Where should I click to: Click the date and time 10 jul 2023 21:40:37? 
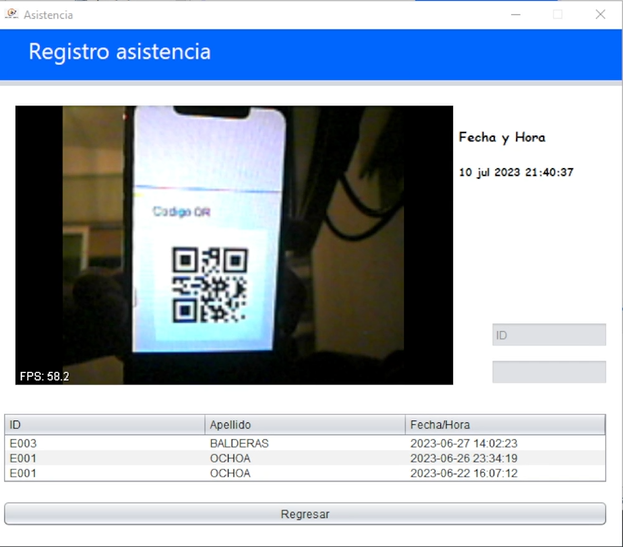516,172
